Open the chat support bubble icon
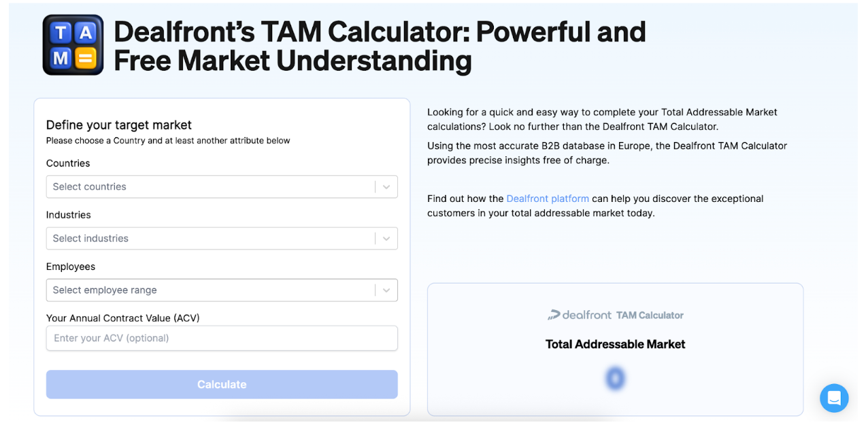Screen dimensions: 868x427 tap(834, 398)
